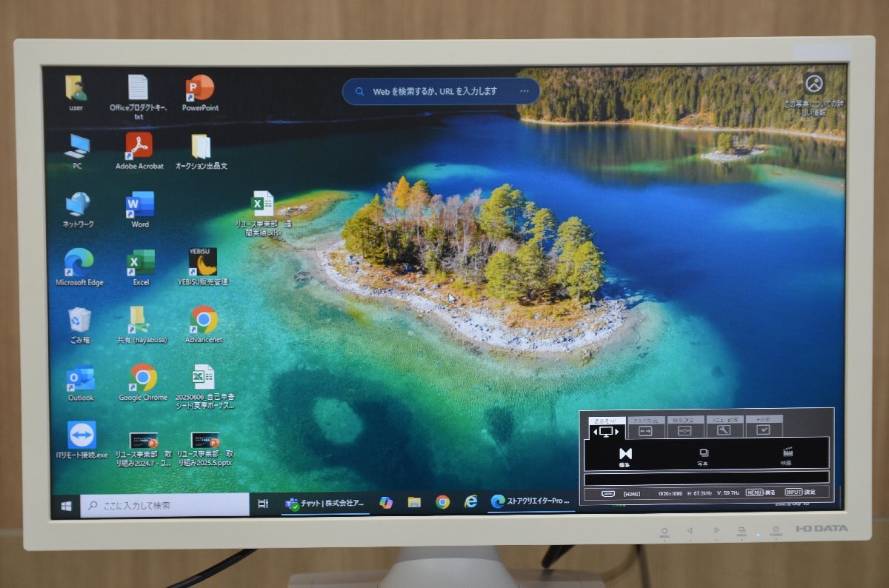Screen dimensions: 889x588
Task: Select the ネットワーク desktop icon
Action: tap(78, 210)
